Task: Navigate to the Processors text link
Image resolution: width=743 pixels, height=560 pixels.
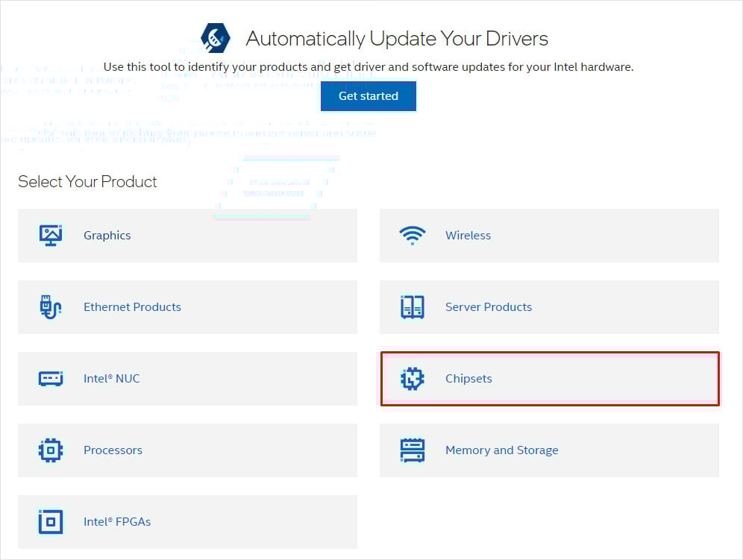Action: point(113,450)
